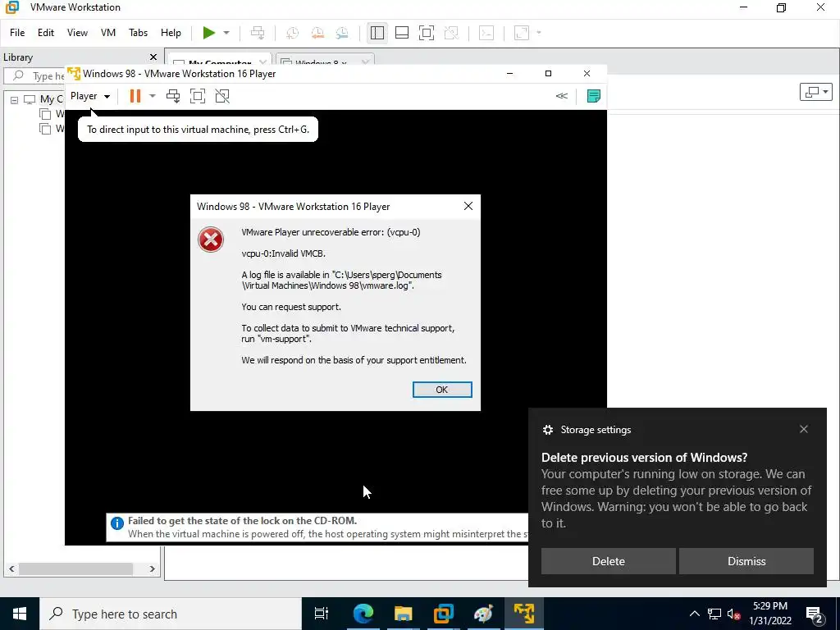Image resolution: width=840 pixels, height=630 pixels.
Task: Click the Unity icon in the Player toolbar
Action: point(222,96)
